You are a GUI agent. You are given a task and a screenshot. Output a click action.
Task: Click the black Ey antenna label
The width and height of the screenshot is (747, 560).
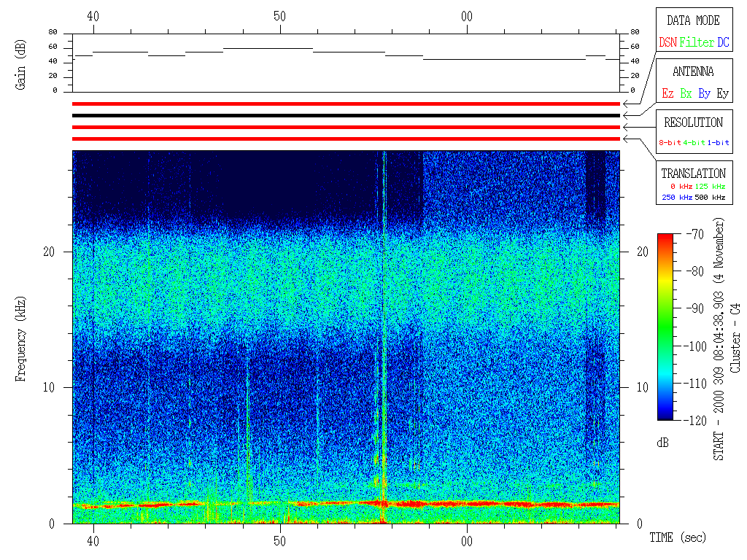(722, 94)
